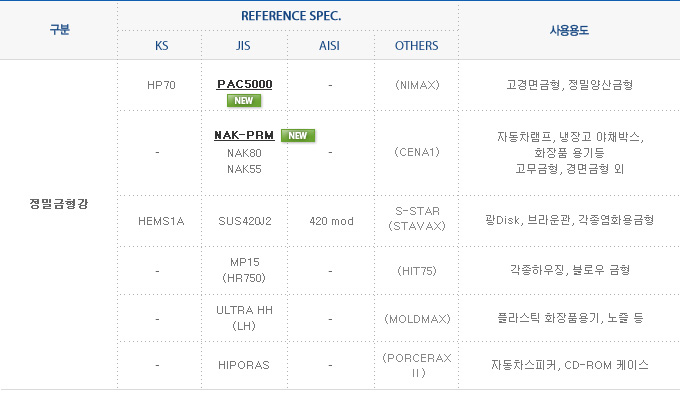Select the NAK80 text entry
The image size is (680, 400).
(x=244, y=153)
